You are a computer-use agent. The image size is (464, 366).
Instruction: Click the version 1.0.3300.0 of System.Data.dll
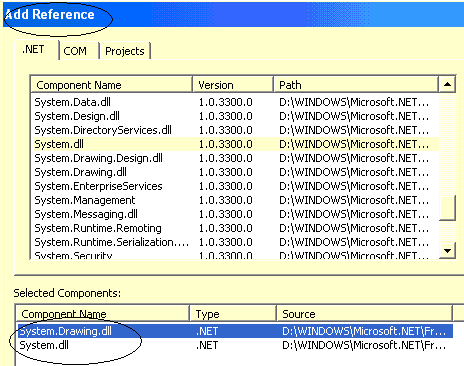point(226,102)
